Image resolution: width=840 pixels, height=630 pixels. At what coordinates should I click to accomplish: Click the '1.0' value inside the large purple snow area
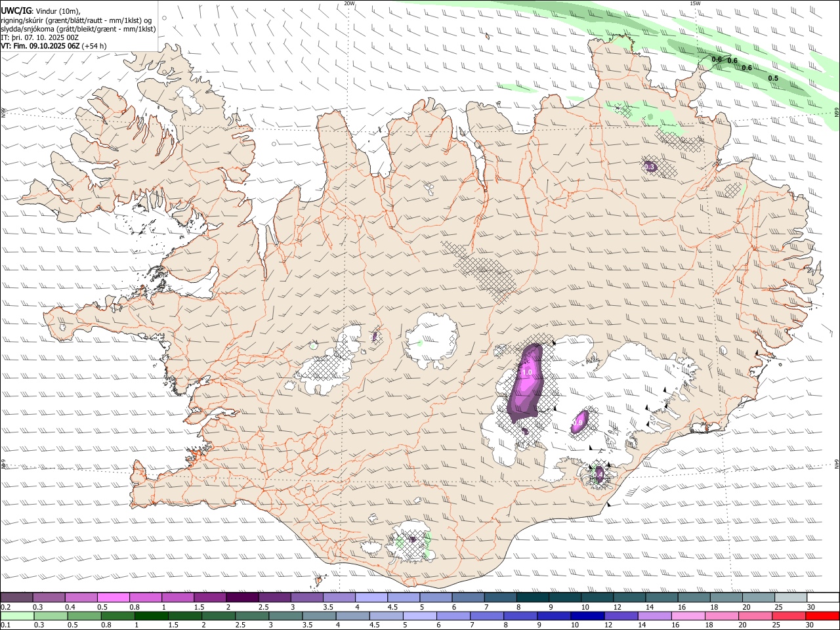527,373
